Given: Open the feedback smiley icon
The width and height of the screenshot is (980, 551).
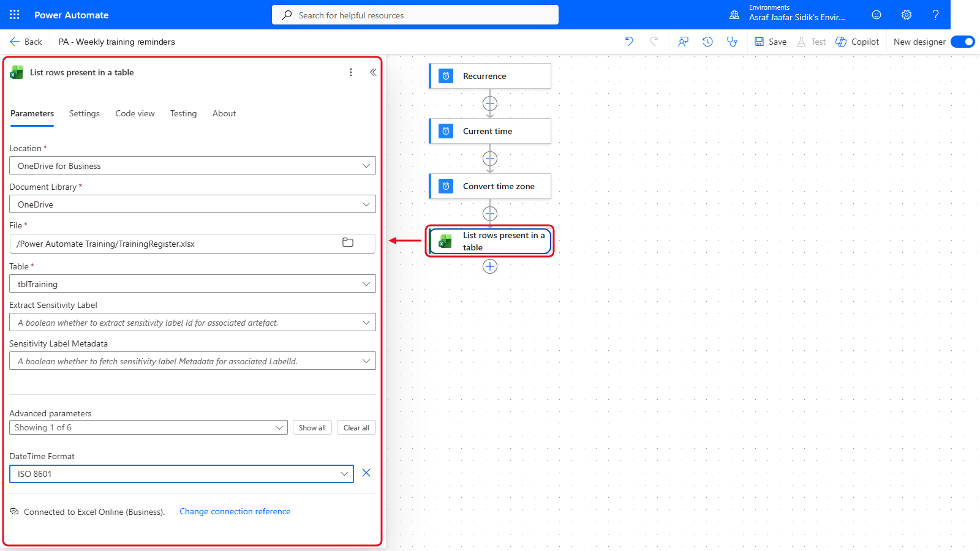Looking at the screenshot, I should (x=876, y=15).
